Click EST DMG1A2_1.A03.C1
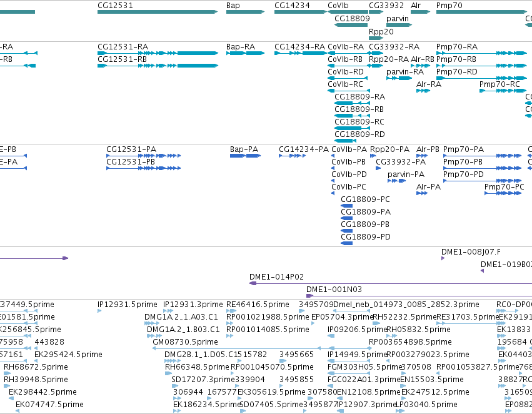The height and width of the screenshot is (414, 532). click(181, 317)
